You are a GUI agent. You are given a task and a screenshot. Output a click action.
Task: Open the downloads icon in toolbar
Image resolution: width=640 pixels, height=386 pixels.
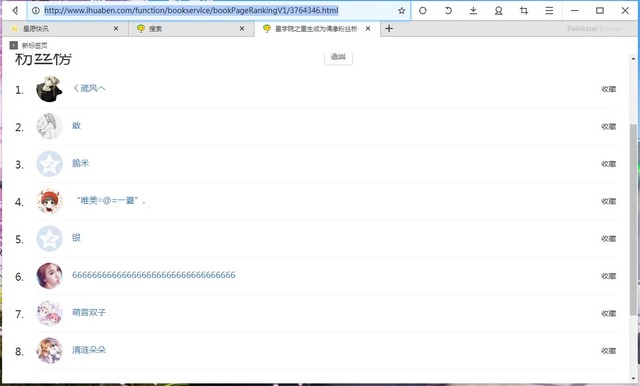tap(473, 11)
